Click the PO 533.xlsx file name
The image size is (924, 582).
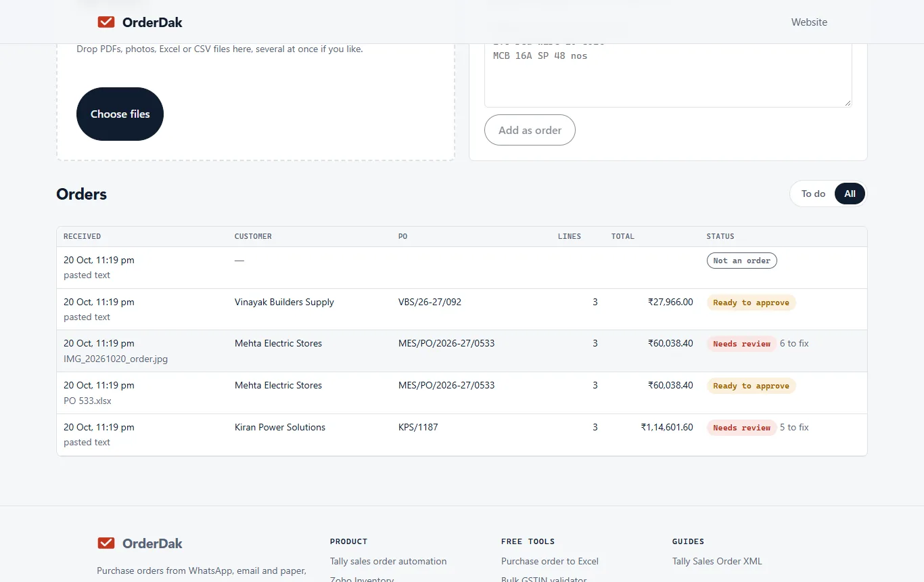click(87, 401)
